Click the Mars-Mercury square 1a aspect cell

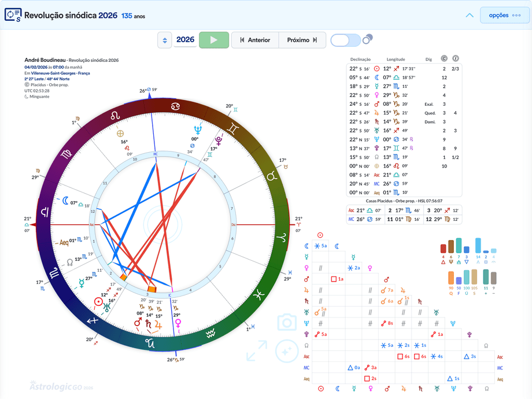coord(337,279)
